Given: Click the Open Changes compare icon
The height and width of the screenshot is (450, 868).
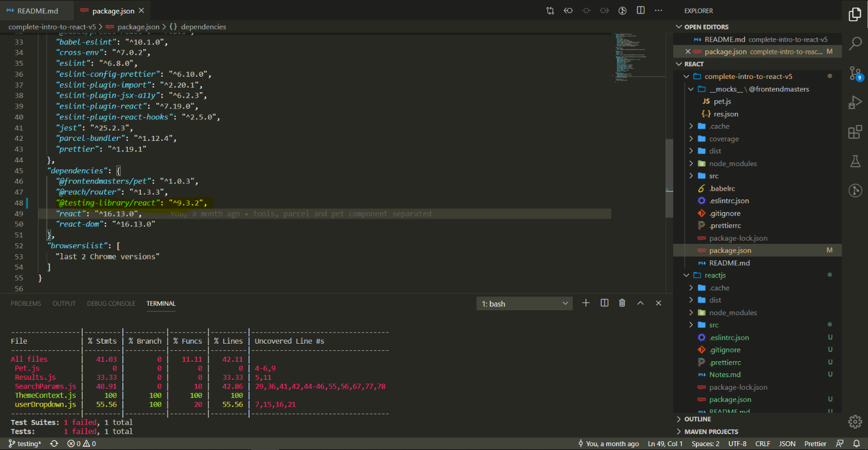Looking at the screenshot, I should [x=550, y=10].
